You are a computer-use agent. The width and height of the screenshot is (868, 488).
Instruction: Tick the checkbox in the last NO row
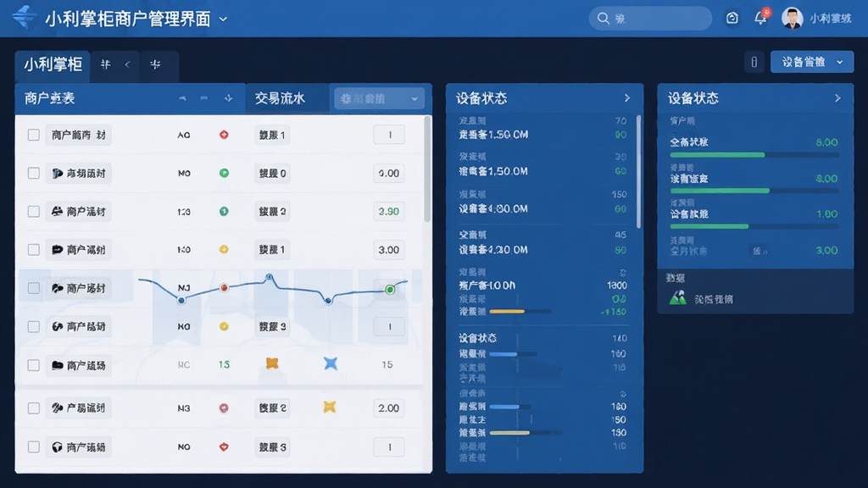tap(34, 447)
